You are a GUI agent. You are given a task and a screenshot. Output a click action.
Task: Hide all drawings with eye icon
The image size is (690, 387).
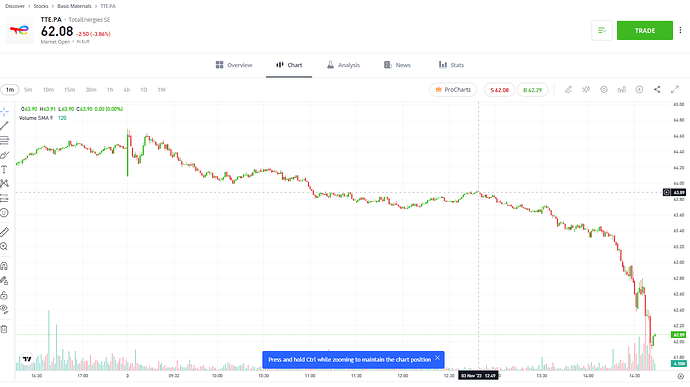(x=4, y=309)
